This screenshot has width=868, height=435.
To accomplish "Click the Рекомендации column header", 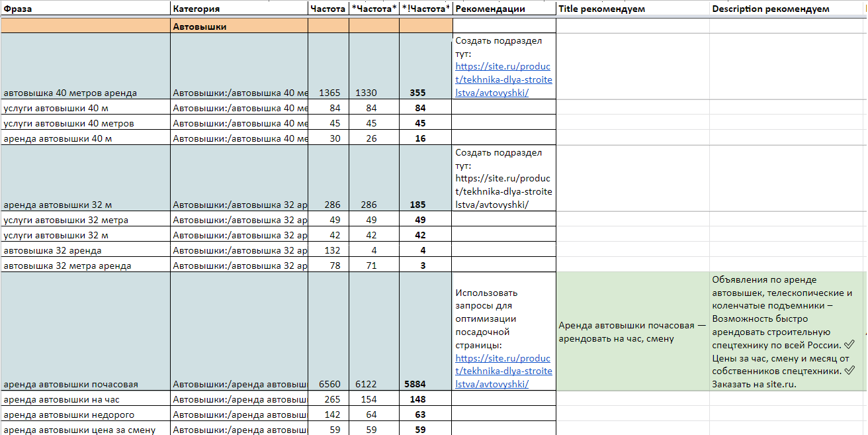I will [504, 9].
